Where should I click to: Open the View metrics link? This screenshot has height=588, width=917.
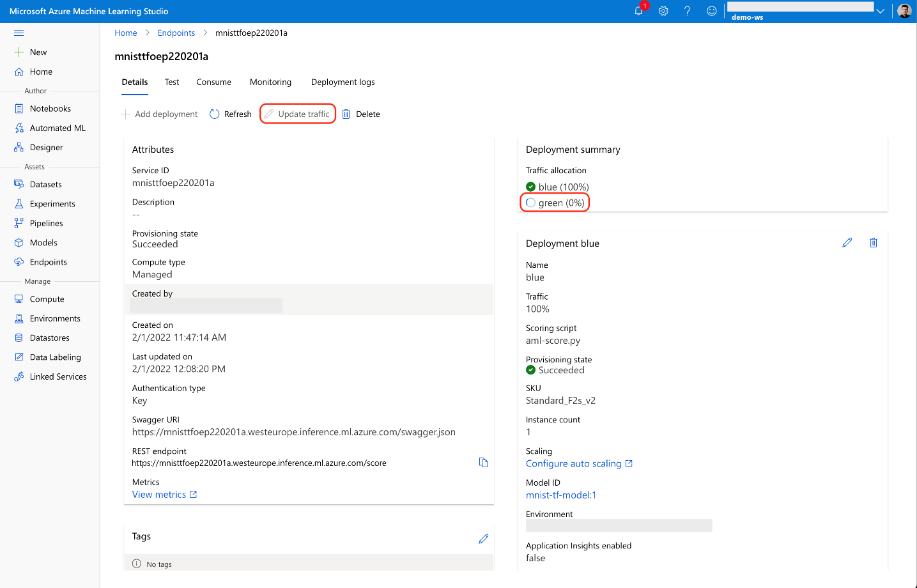(165, 495)
